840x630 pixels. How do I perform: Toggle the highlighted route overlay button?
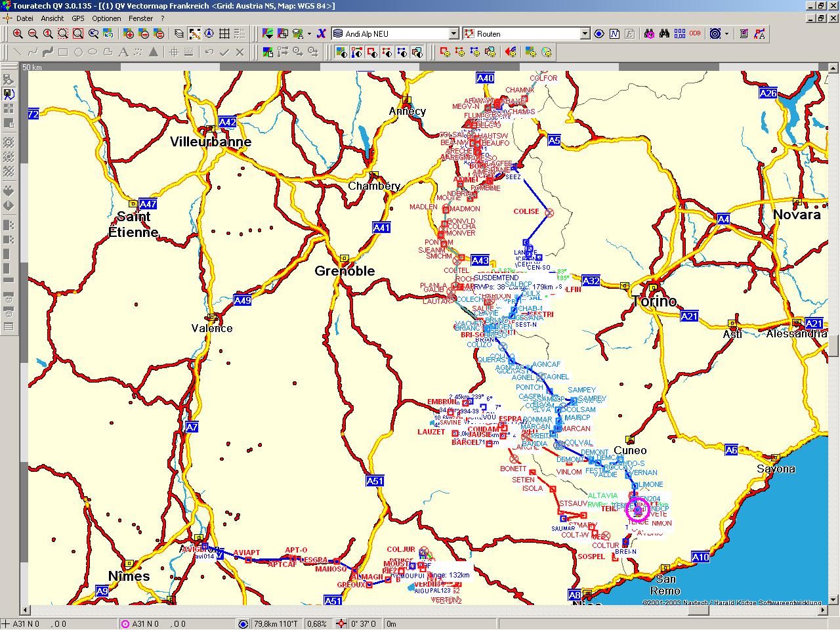pos(194,34)
